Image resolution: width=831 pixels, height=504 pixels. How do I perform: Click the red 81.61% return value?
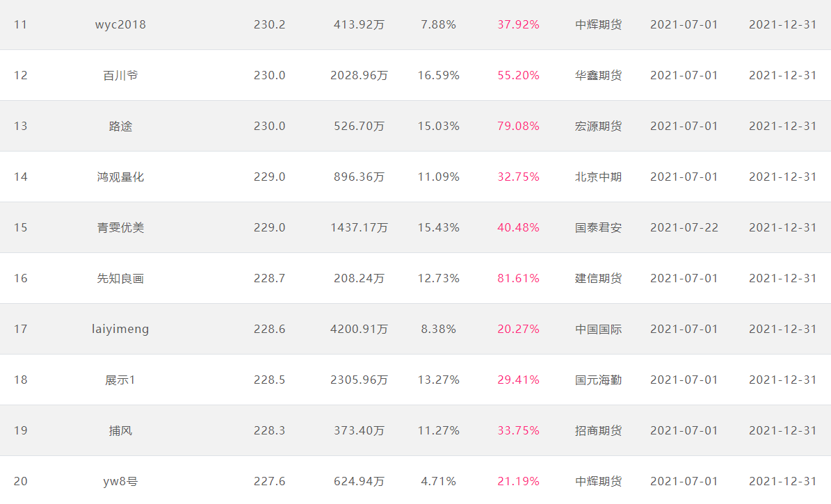coord(518,278)
